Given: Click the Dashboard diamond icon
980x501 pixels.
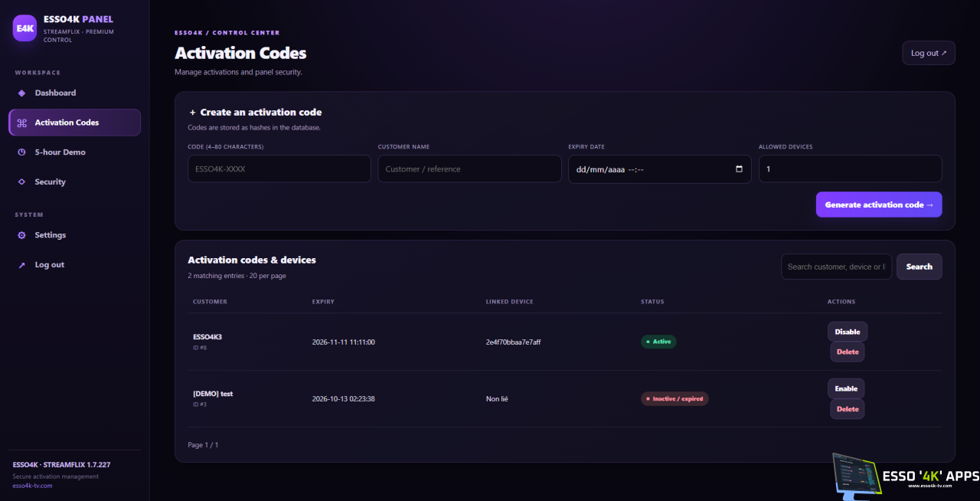Looking at the screenshot, I should point(21,93).
